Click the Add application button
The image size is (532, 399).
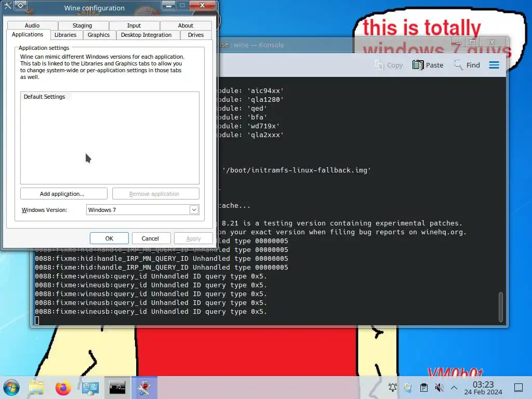tap(64, 194)
